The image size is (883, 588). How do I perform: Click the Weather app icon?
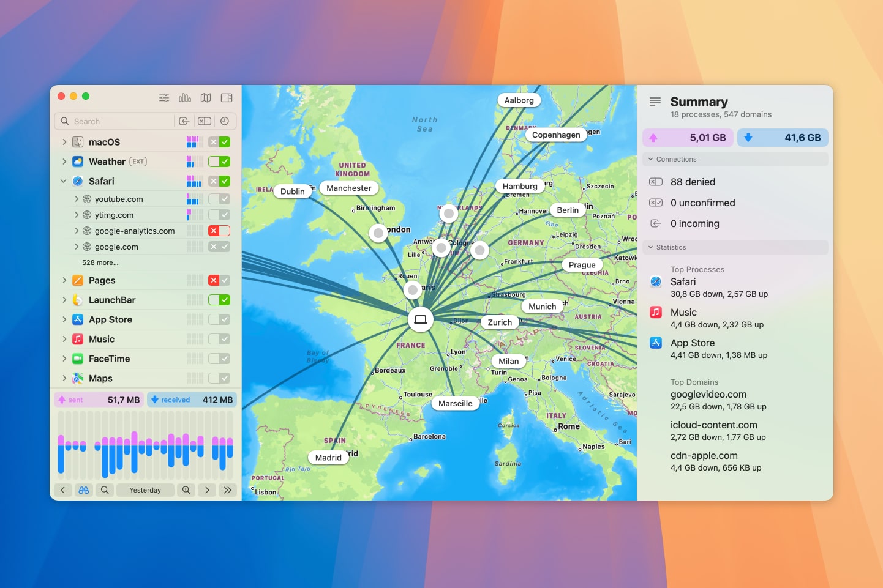[x=78, y=162]
